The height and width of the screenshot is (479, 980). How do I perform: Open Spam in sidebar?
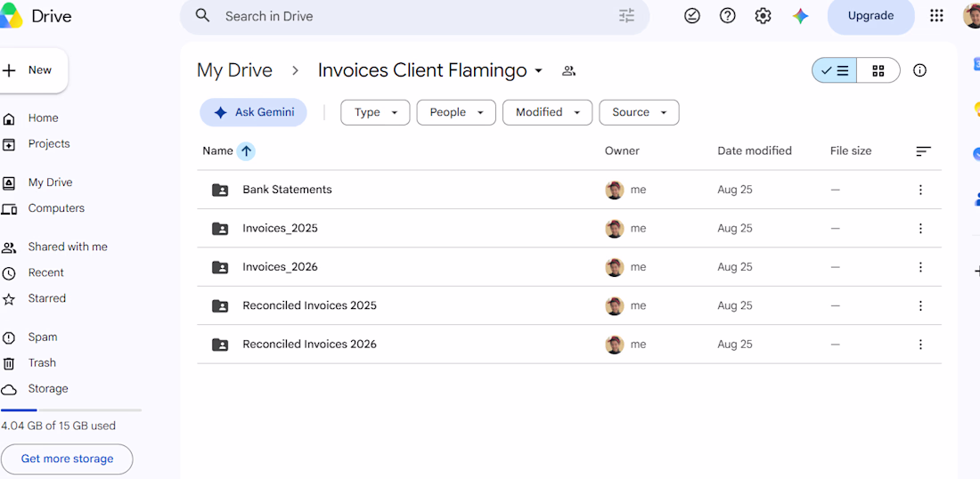click(43, 337)
